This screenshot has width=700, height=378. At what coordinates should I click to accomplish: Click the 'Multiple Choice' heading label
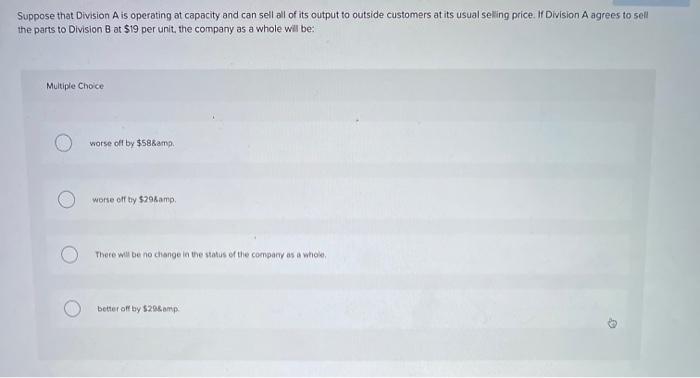pos(75,86)
